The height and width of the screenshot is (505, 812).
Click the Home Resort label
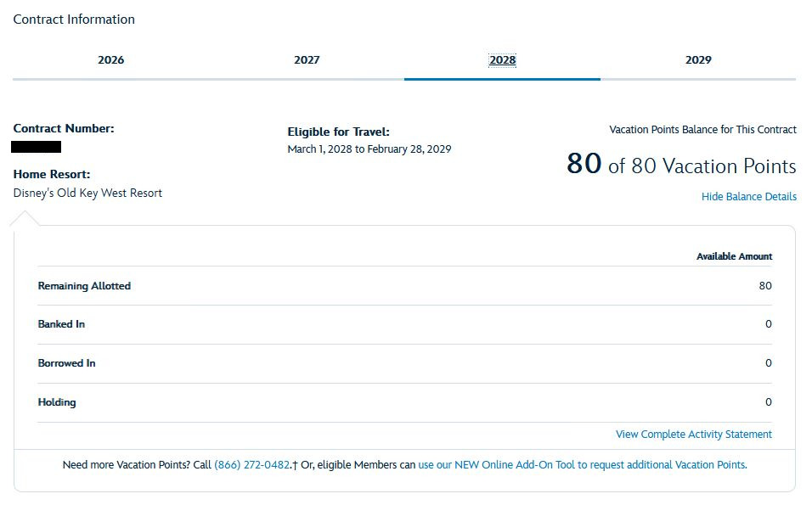[x=51, y=174]
